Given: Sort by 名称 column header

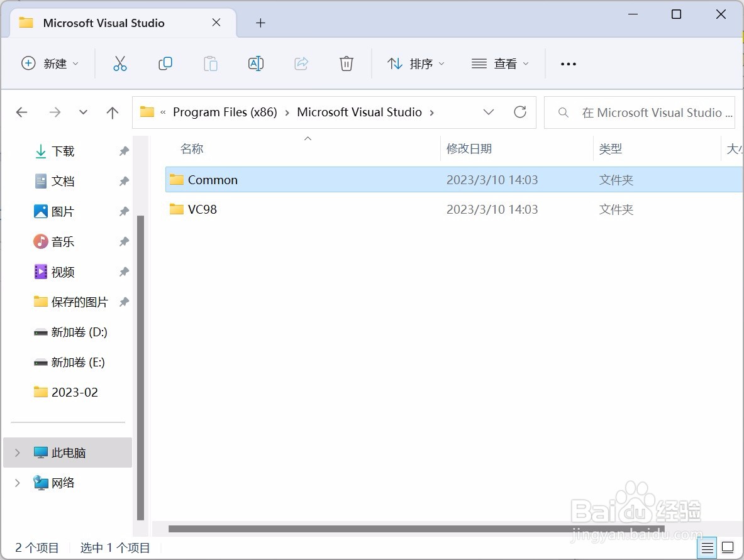Looking at the screenshot, I should (192, 149).
